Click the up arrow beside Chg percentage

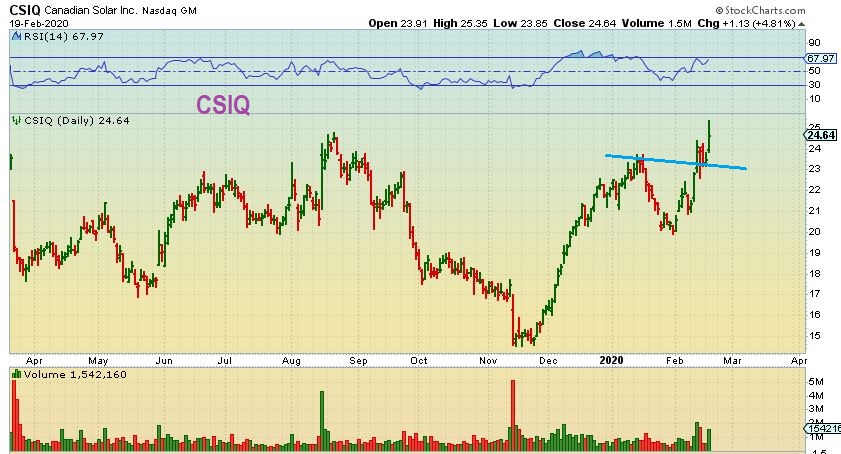coord(801,24)
